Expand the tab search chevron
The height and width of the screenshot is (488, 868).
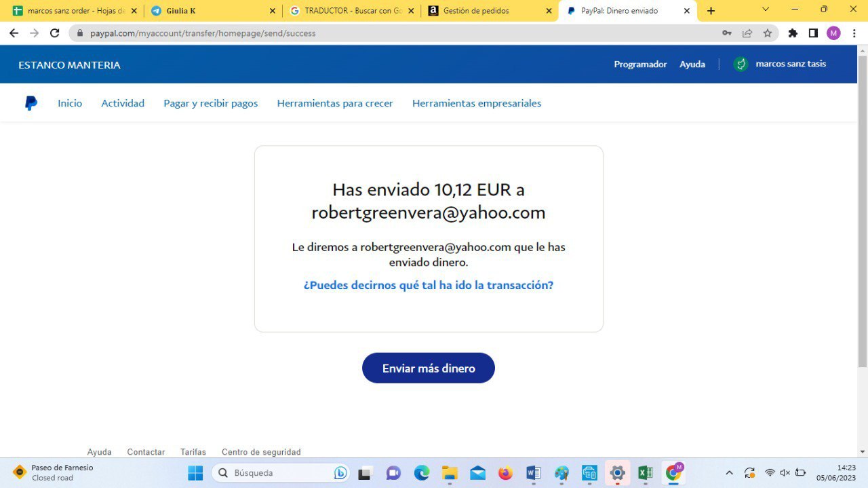coord(766,10)
